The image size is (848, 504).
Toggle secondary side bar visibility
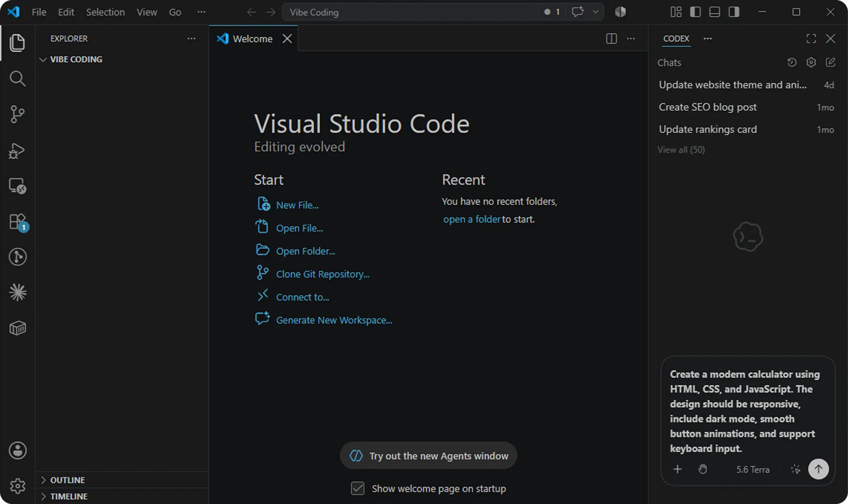click(734, 12)
